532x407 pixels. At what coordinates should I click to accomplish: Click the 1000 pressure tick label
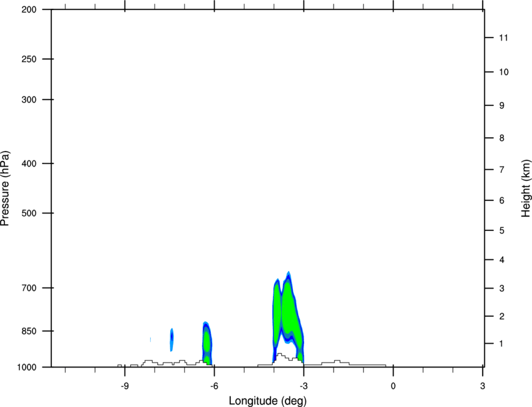(27, 367)
